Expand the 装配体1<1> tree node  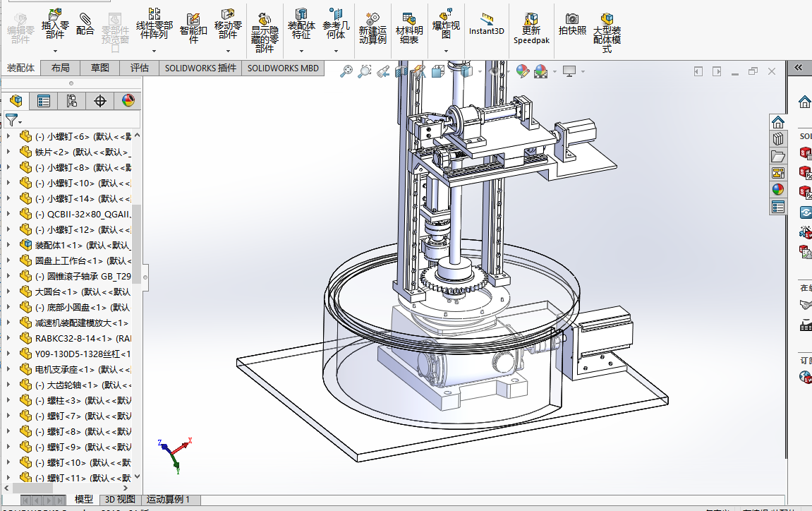click(x=8, y=245)
